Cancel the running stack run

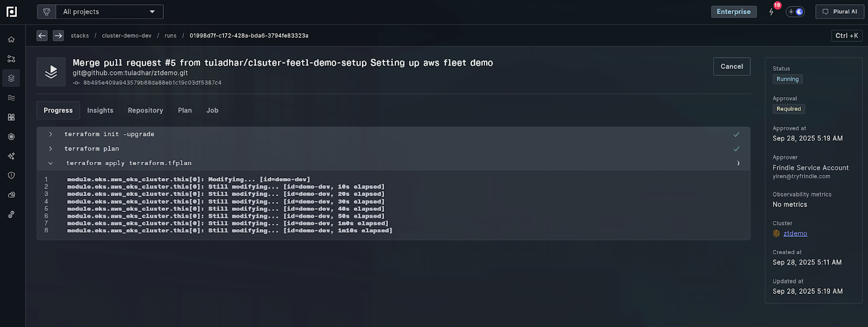coord(731,66)
